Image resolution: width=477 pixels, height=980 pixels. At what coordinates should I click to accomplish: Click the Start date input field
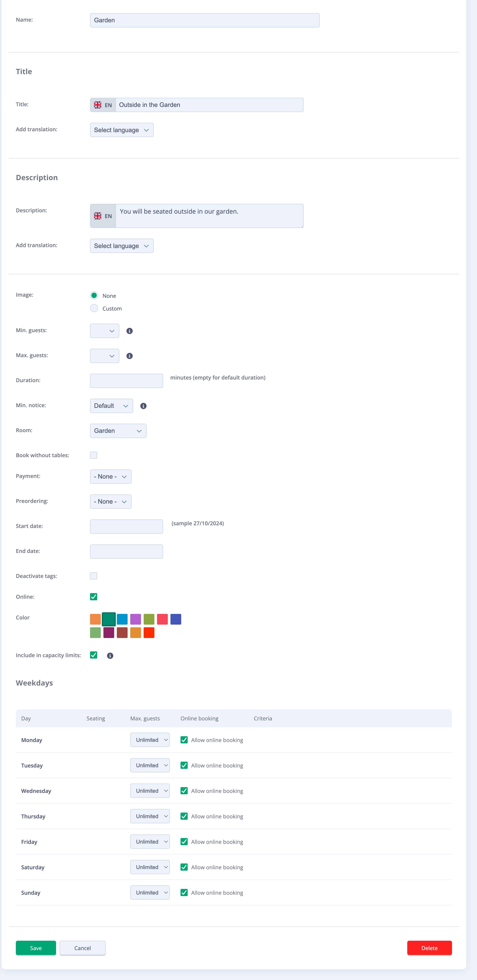pos(126,526)
